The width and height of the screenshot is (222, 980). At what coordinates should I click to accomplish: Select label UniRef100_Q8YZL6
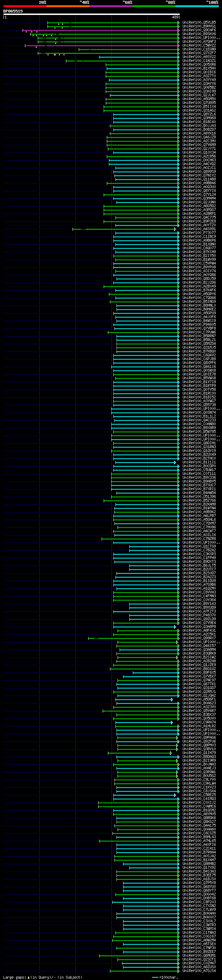[x=199, y=114]
